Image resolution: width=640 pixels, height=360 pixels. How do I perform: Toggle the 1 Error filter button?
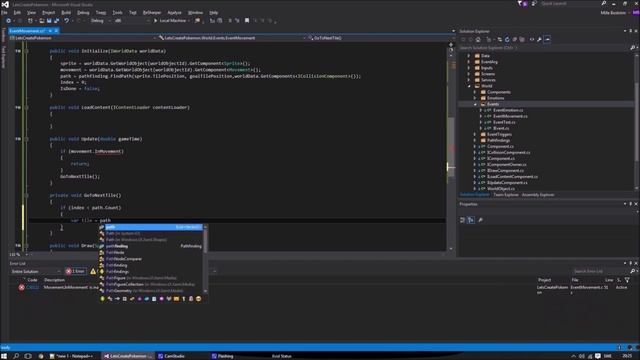tap(76, 271)
